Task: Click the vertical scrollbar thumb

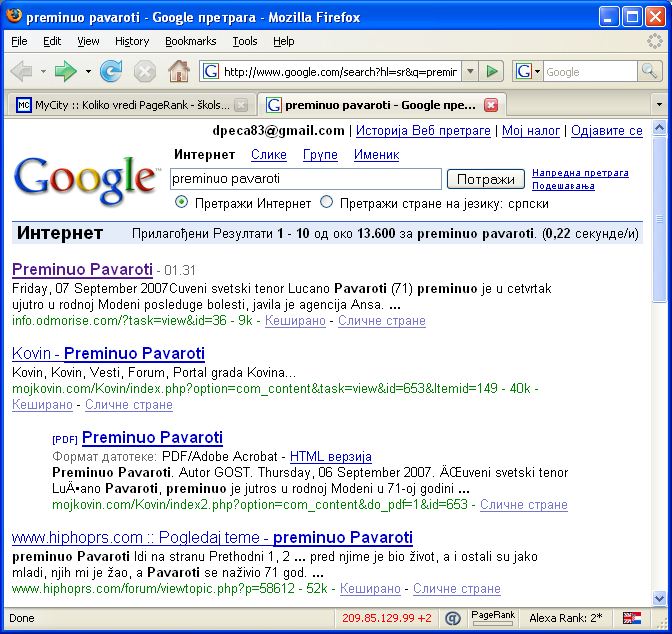Action: (x=659, y=219)
